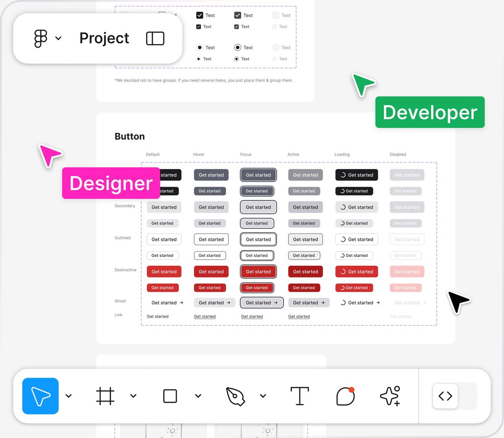This screenshot has width=504, height=438.
Task: Select the small disabled radio button
Action: coord(274,59)
